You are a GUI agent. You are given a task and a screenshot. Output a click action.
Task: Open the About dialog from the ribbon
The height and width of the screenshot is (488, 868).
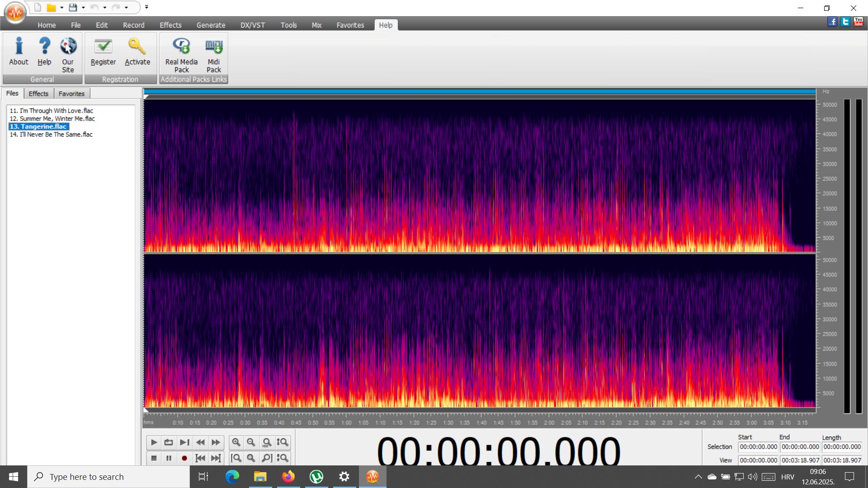tap(19, 52)
